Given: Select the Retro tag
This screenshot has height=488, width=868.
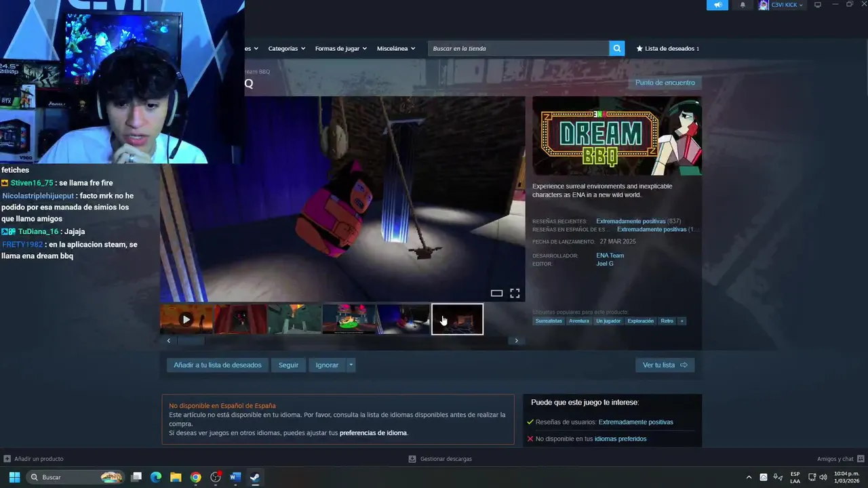Looking at the screenshot, I should (667, 321).
